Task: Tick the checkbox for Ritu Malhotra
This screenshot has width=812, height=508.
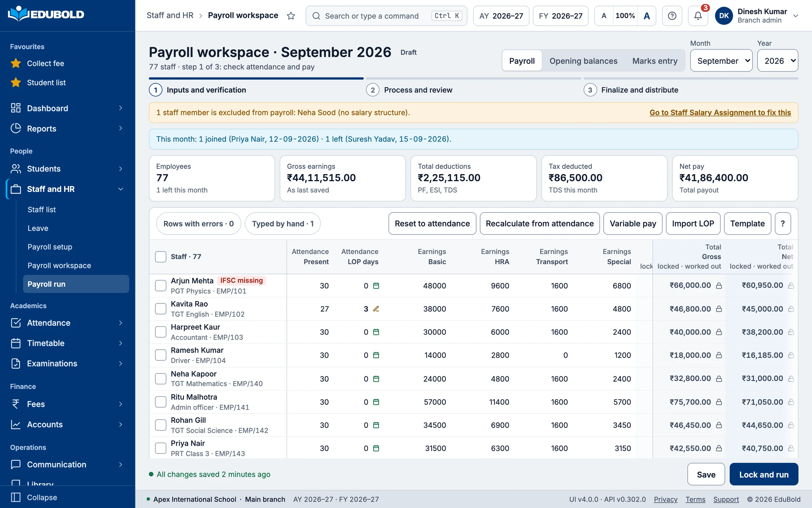Action: 161,402
